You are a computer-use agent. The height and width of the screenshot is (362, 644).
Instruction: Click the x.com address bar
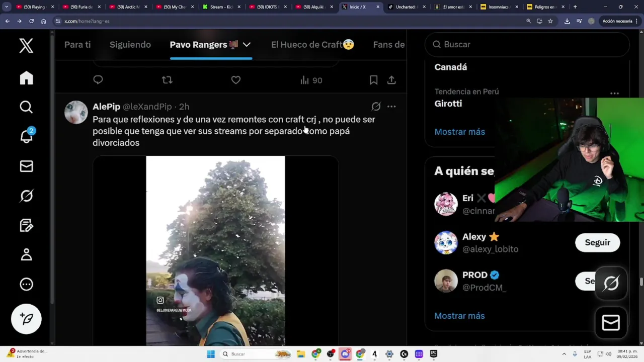[x=287, y=21]
